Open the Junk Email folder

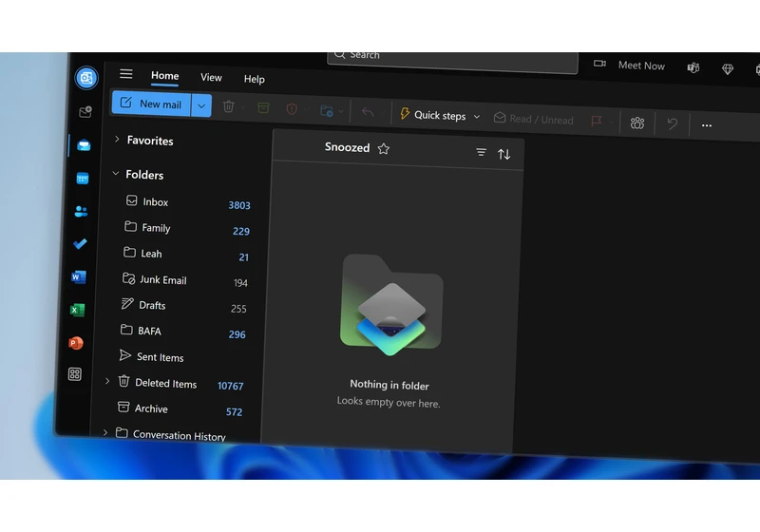184,280
